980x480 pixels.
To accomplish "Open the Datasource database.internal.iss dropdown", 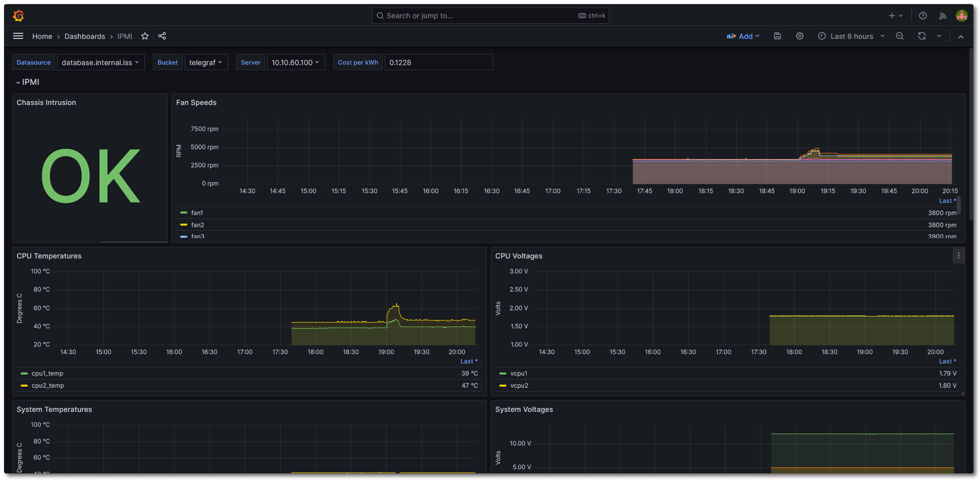I will pos(100,63).
